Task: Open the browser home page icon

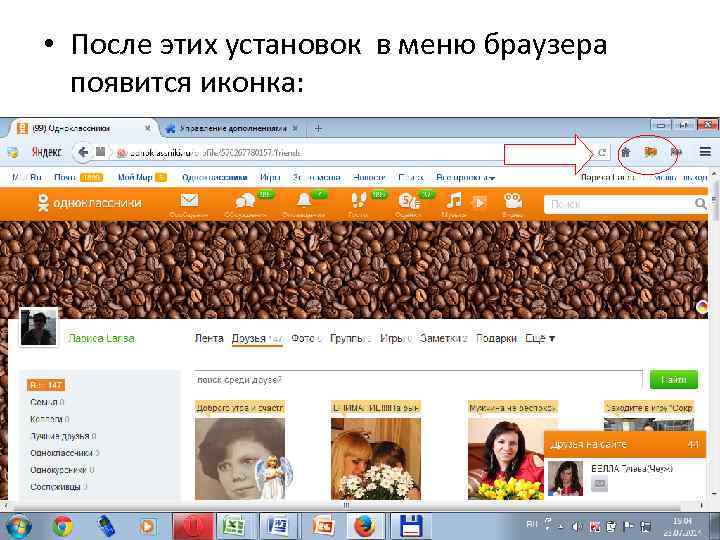Action: (x=625, y=152)
